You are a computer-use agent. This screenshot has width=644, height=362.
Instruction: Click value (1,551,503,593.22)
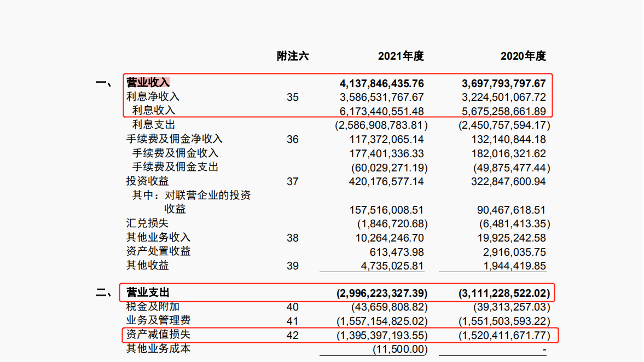(x=504, y=321)
